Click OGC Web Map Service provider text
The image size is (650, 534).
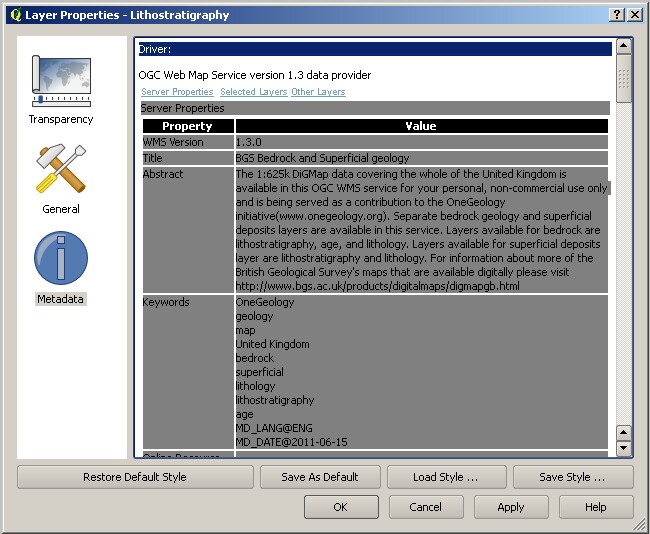[255, 75]
